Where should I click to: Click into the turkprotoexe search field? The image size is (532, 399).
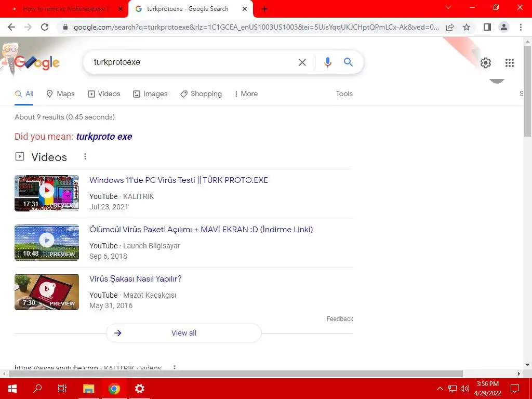pos(192,62)
